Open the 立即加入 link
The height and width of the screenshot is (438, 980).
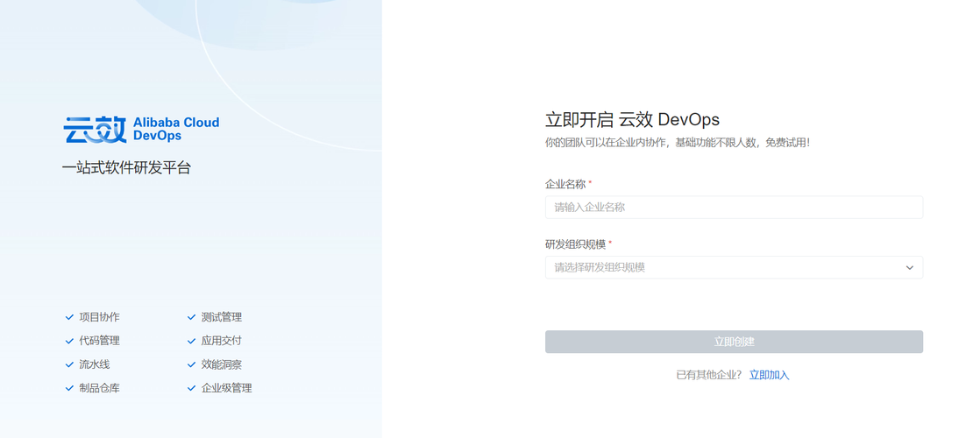tap(770, 375)
